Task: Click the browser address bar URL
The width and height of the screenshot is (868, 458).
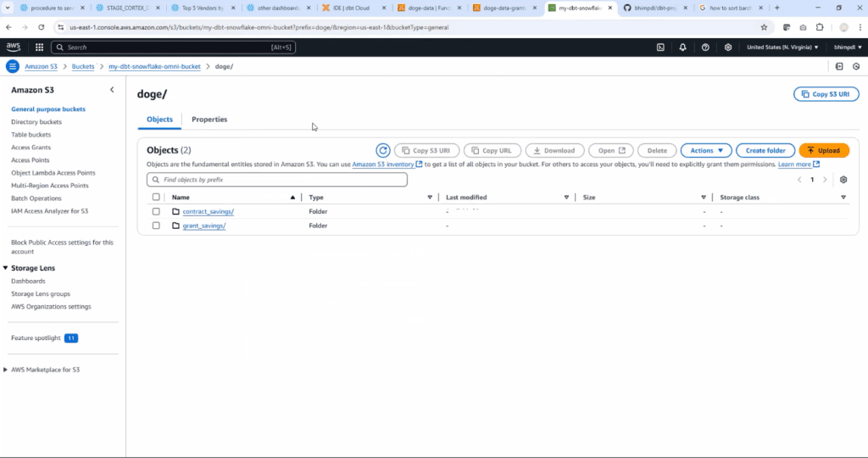Action: click(x=259, y=27)
